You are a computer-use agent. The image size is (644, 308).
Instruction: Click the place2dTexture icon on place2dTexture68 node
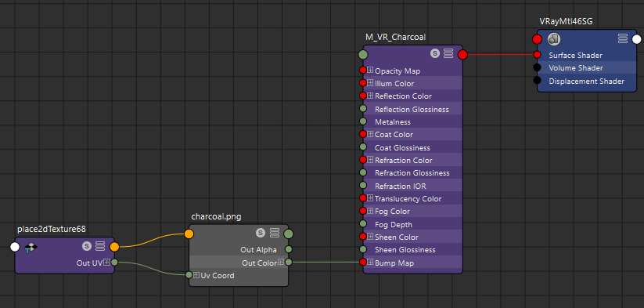pos(31,248)
